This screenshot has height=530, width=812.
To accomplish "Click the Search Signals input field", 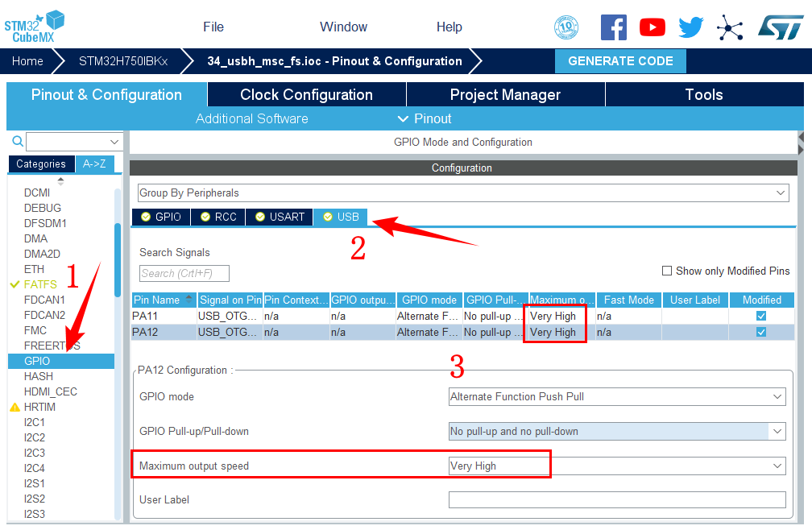I will 184,273.
